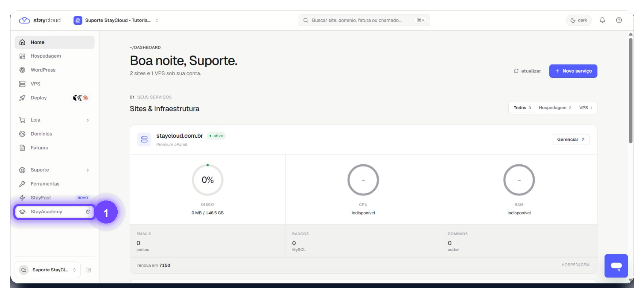Open the VPS section
644x298 pixels.
[x=54, y=84]
